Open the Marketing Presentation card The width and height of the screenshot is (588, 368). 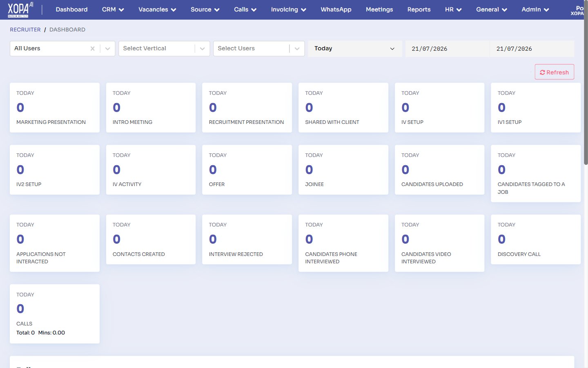point(55,108)
